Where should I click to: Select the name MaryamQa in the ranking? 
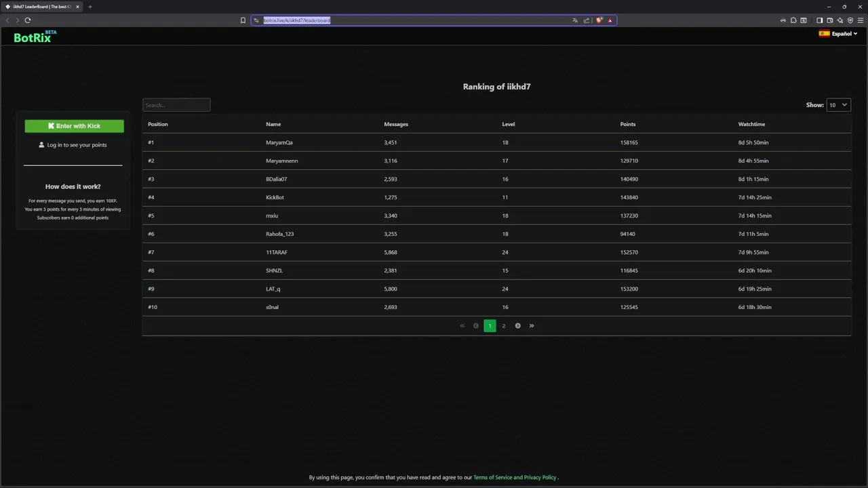pos(279,143)
